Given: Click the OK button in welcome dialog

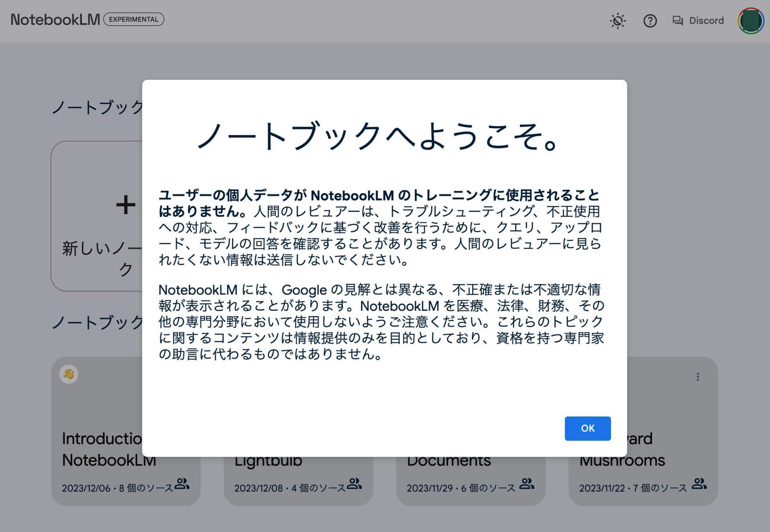Looking at the screenshot, I should point(587,428).
